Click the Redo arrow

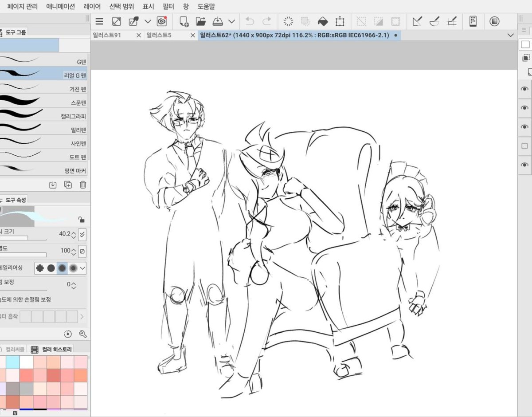[x=267, y=21]
